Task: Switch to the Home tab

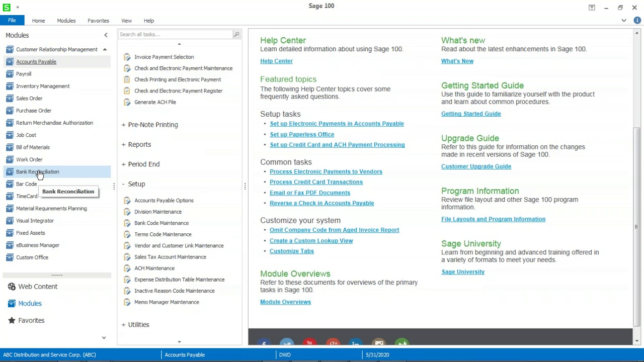Action: (38, 21)
